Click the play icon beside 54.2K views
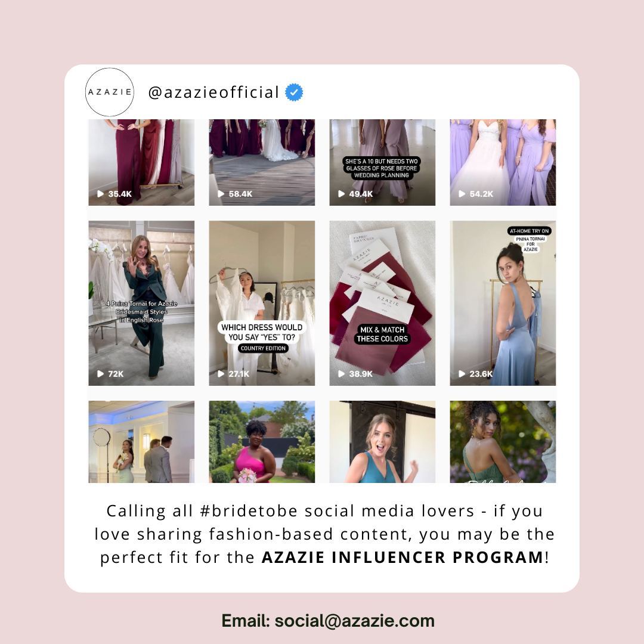Image resolution: width=644 pixels, height=644 pixels. (x=462, y=194)
